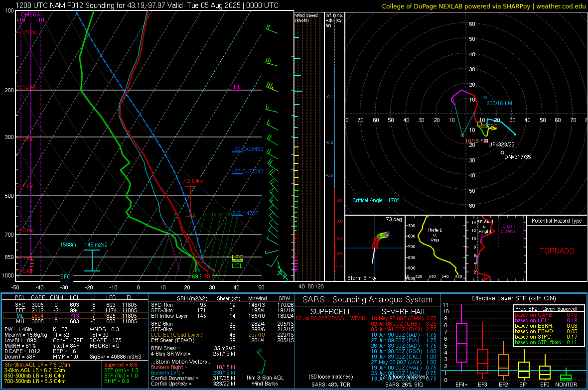Click the NONTOR box plot label

566,385
